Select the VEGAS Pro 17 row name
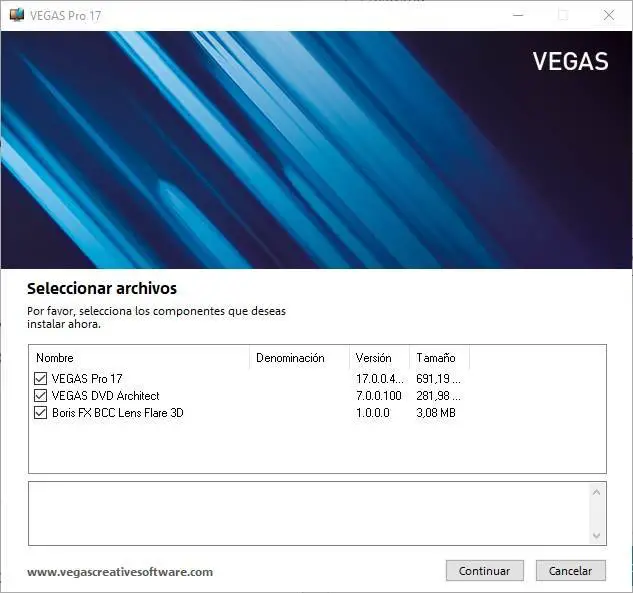 87,379
